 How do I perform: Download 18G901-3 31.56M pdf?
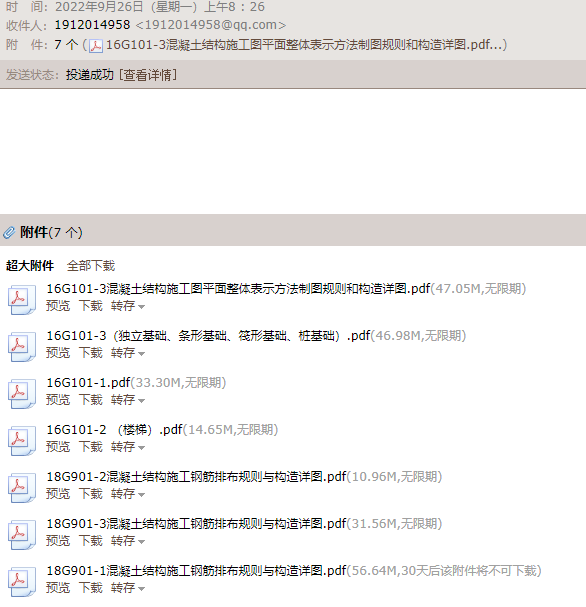(91, 540)
